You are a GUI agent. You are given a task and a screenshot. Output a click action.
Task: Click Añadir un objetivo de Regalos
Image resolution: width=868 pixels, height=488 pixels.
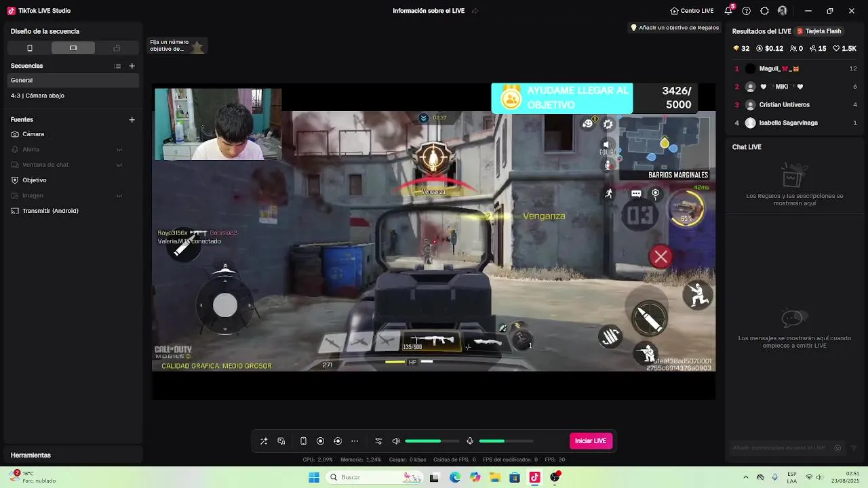[675, 28]
